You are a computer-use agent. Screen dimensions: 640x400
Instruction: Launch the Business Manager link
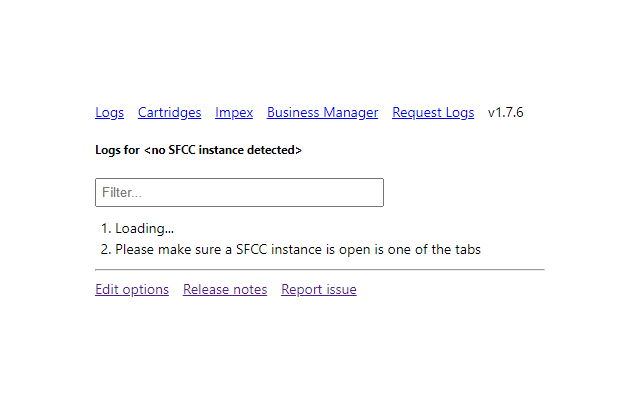(322, 113)
